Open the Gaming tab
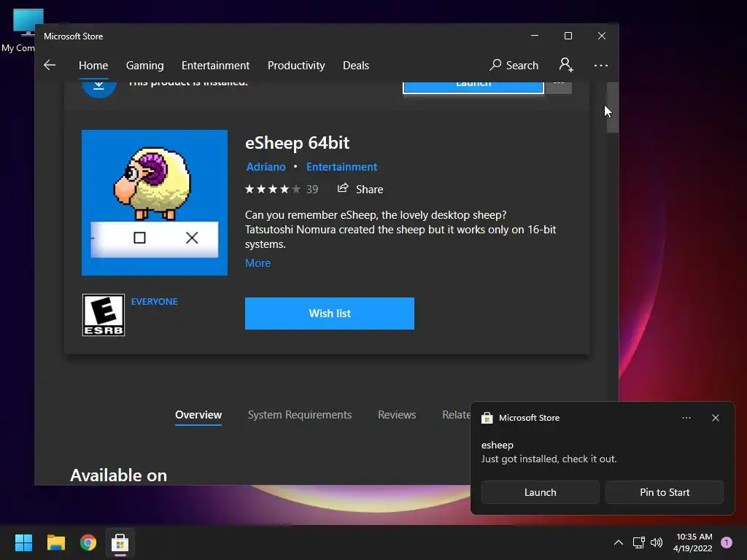The image size is (747, 560). pos(145,65)
